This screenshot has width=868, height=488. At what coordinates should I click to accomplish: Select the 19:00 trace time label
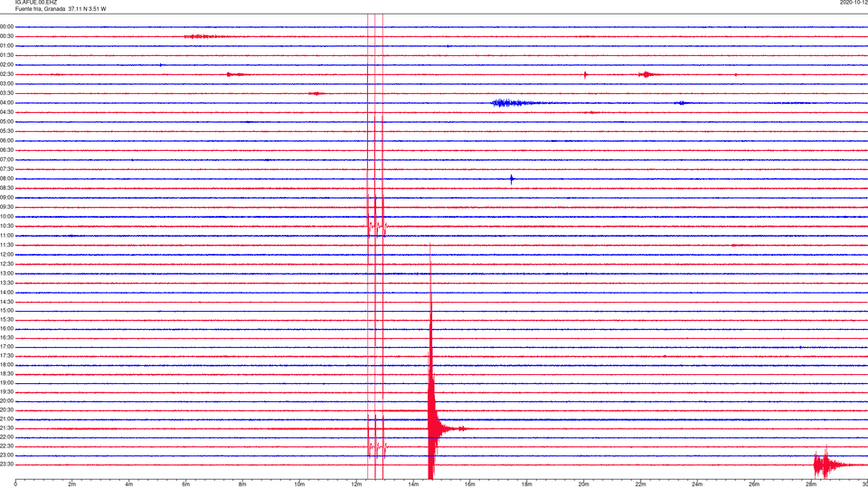click(6, 383)
